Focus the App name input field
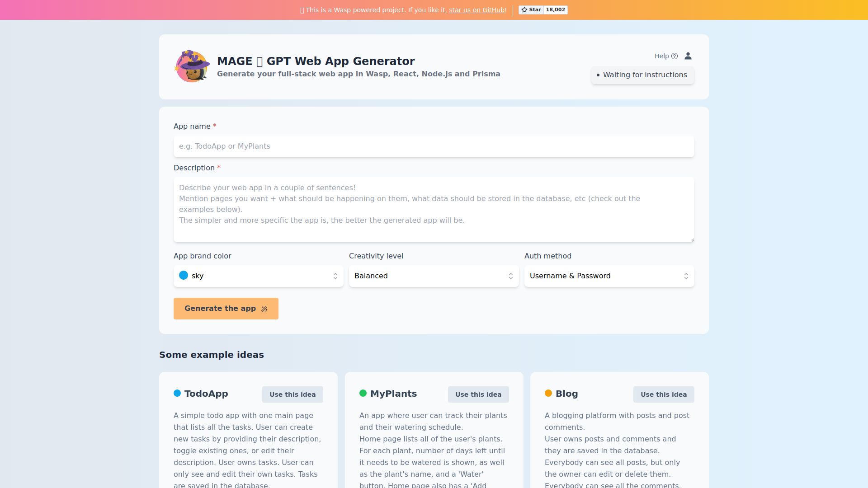This screenshot has height=488, width=868. click(434, 146)
